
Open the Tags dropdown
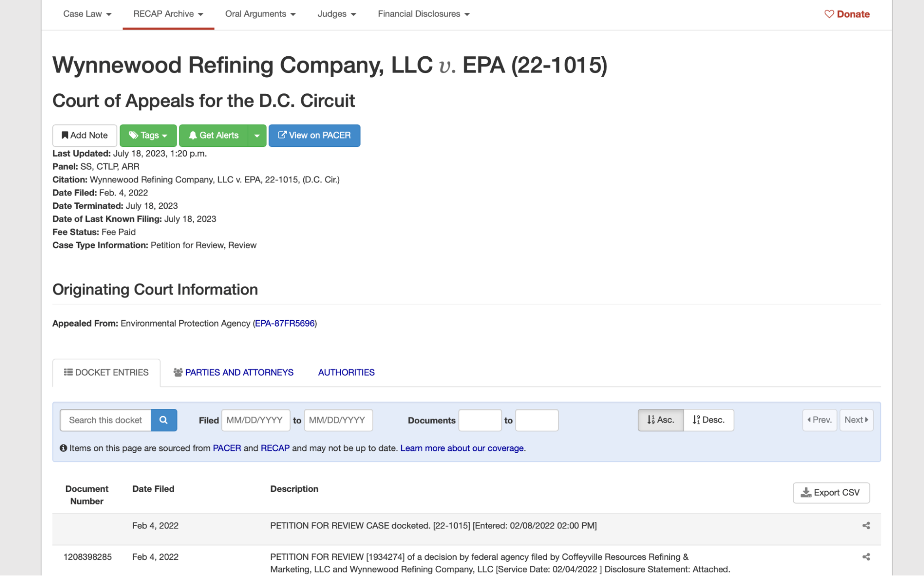coord(148,135)
